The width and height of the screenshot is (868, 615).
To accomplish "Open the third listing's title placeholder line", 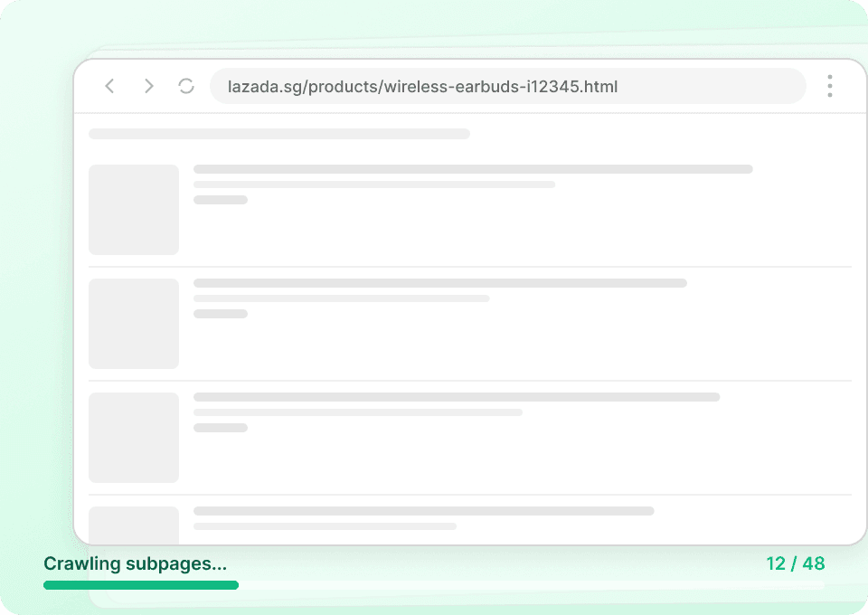I will pyautogui.click(x=457, y=397).
